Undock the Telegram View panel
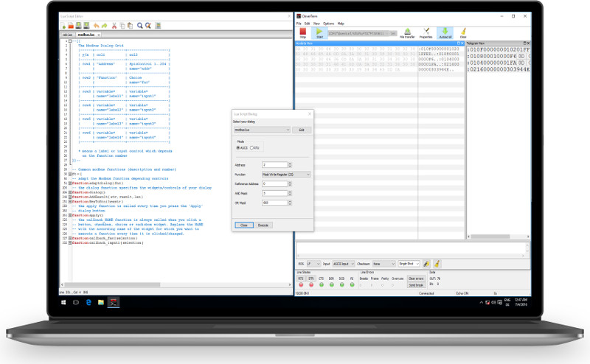The width and height of the screenshot is (590, 364). (524, 43)
